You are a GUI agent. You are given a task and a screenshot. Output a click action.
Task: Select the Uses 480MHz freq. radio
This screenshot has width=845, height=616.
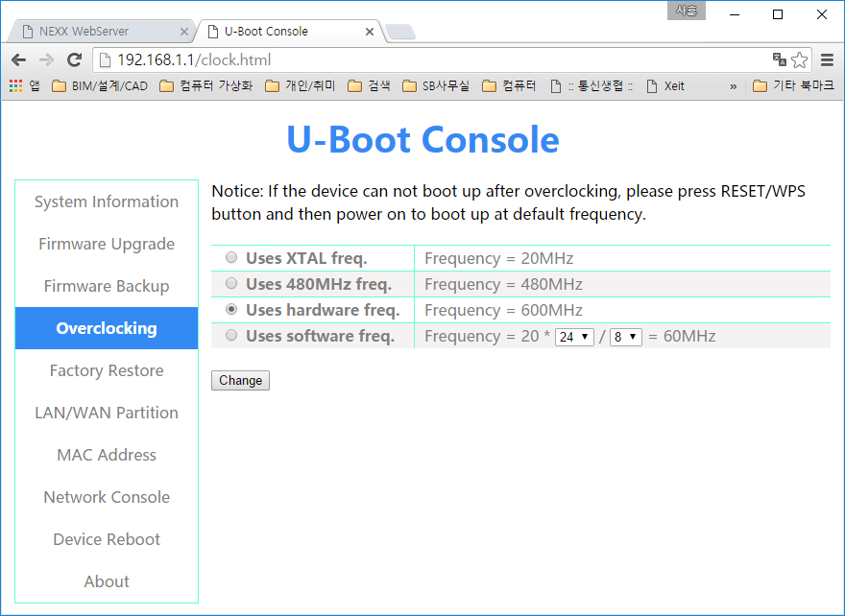[x=231, y=283]
